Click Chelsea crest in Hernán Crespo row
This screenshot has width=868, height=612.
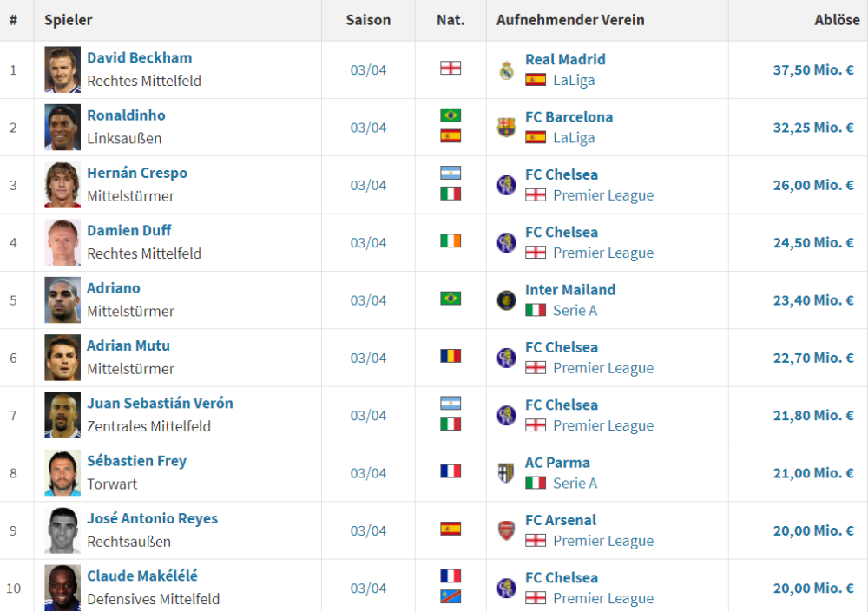[507, 185]
